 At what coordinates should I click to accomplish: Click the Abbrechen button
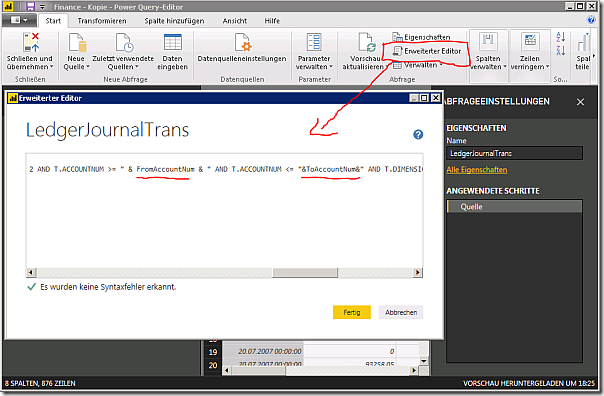pos(401,312)
